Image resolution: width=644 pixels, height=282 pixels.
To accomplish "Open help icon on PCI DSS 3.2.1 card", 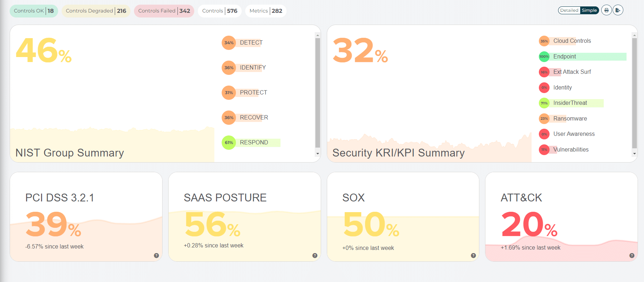I will point(156,255).
